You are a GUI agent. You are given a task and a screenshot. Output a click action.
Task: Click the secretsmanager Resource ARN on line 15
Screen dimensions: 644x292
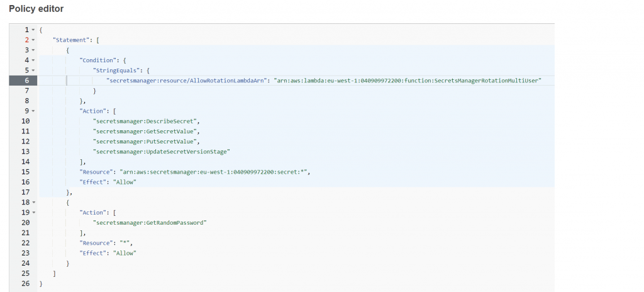(x=214, y=171)
